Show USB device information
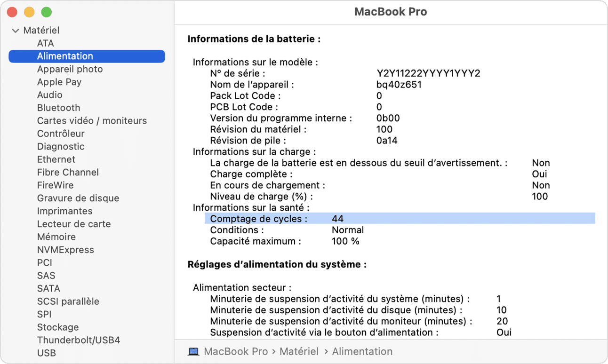The width and height of the screenshot is (608, 364). coord(47,353)
